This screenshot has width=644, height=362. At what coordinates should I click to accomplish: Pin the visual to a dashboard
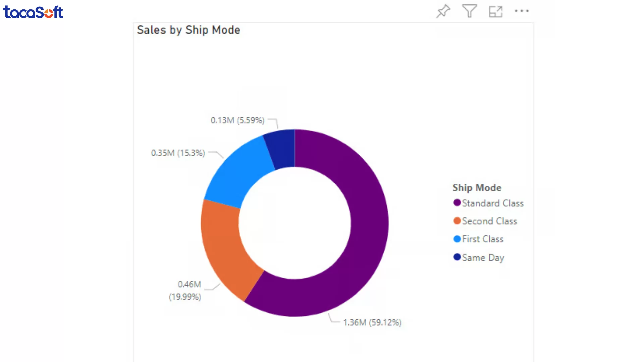point(443,11)
